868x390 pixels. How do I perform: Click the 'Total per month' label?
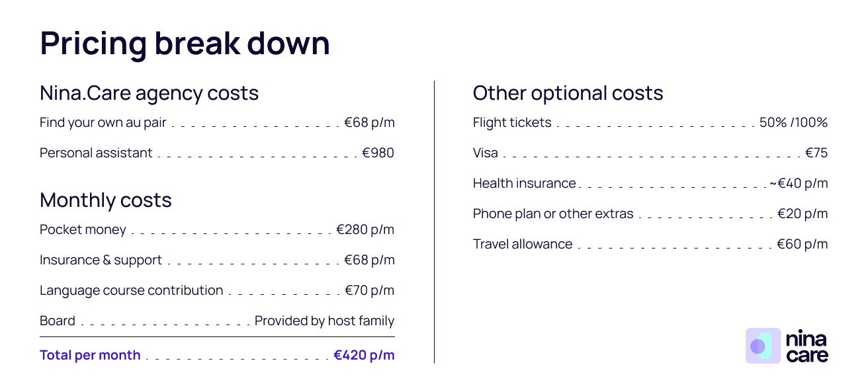pos(90,356)
